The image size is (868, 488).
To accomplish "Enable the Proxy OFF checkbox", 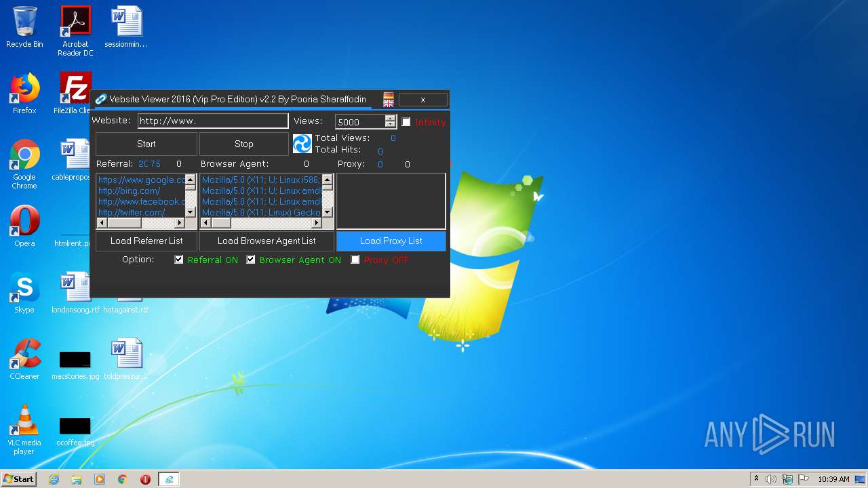I will point(355,260).
